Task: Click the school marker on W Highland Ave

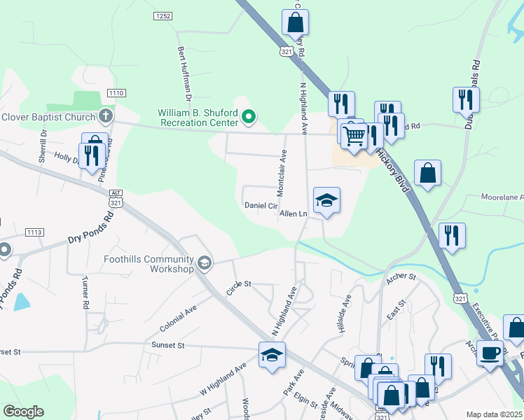Action: click(x=272, y=356)
